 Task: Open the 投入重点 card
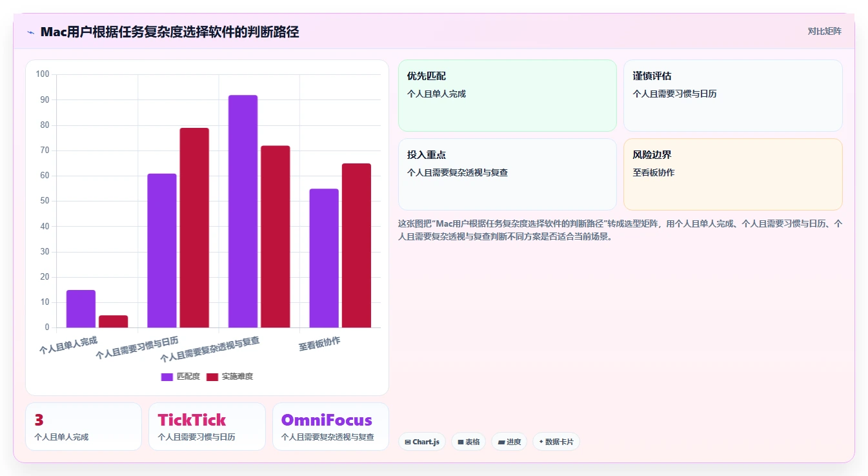(x=507, y=174)
